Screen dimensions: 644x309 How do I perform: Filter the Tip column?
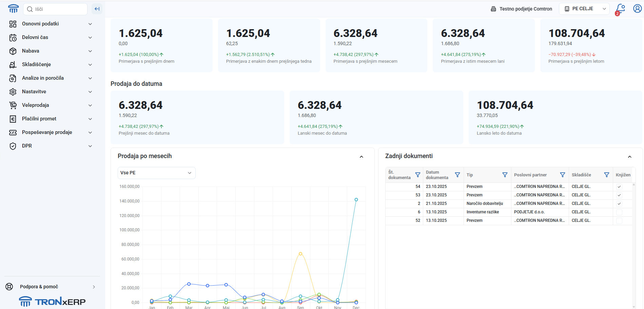tap(505, 175)
